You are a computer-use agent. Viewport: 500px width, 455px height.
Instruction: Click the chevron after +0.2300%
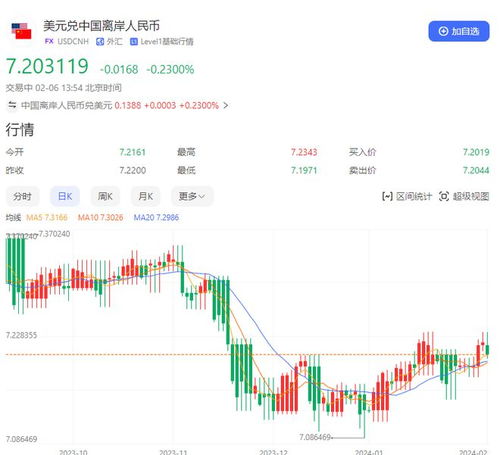(x=226, y=105)
